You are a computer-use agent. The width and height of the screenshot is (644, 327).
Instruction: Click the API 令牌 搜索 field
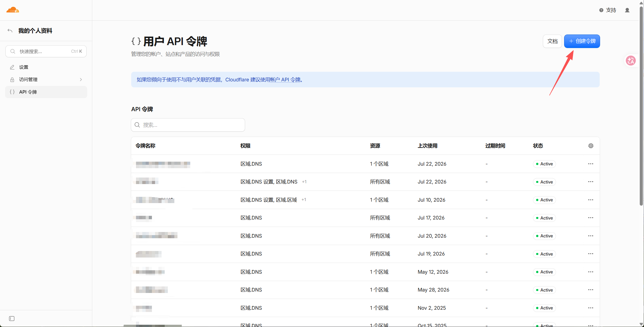point(188,125)
